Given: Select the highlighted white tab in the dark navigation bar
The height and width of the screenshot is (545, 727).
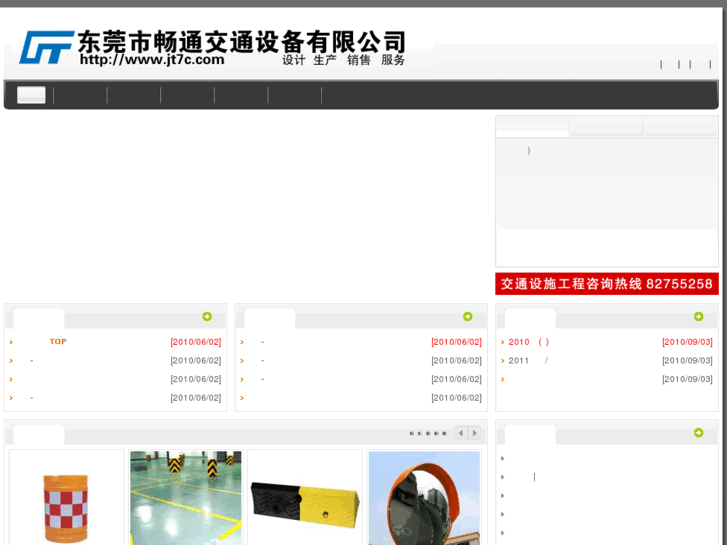Looking at the screenshot, I should [31, 95].
